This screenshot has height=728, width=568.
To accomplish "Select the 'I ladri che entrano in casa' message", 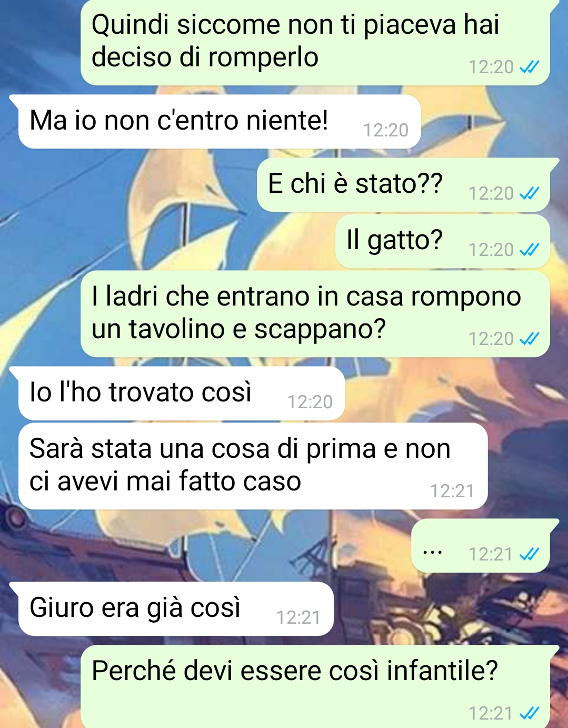I will click(x=315, y=314).
